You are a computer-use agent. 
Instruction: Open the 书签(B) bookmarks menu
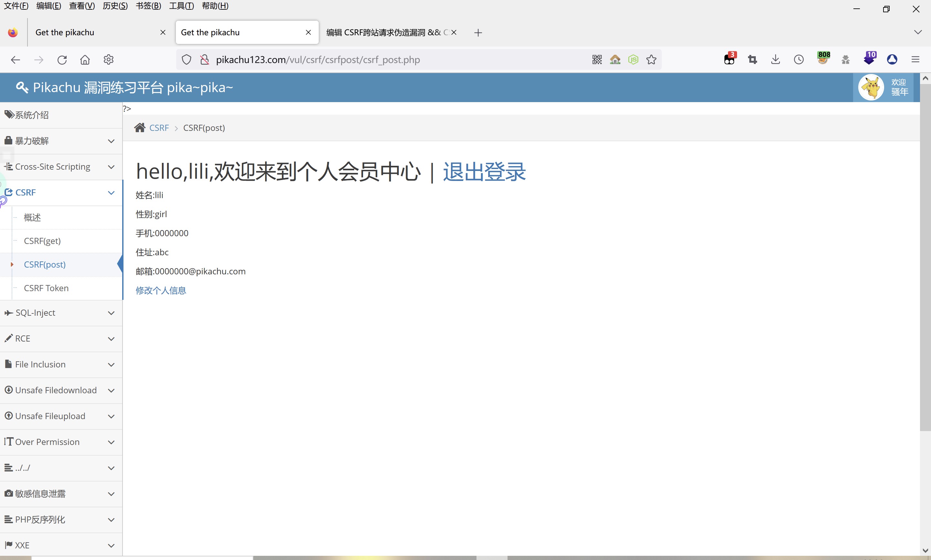click(x=148, y=6)
